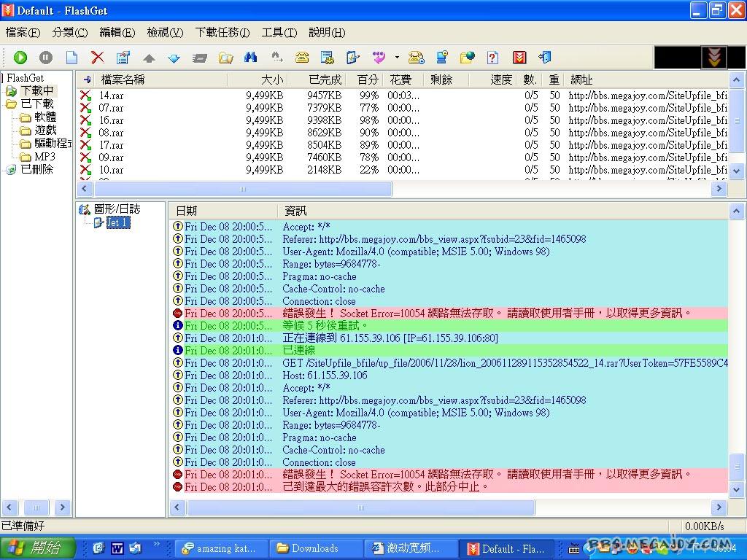747x560 pixels.
Task: Open the 分類(C) menu
Action: point(70,32)
